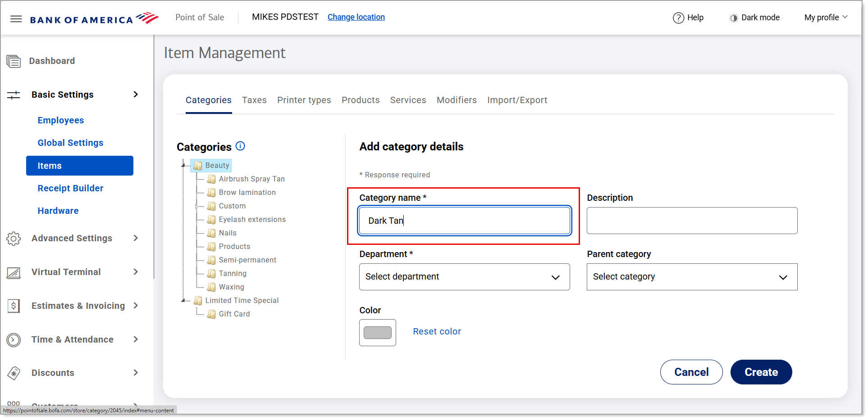Click the Categories info icon

[241, 146]
